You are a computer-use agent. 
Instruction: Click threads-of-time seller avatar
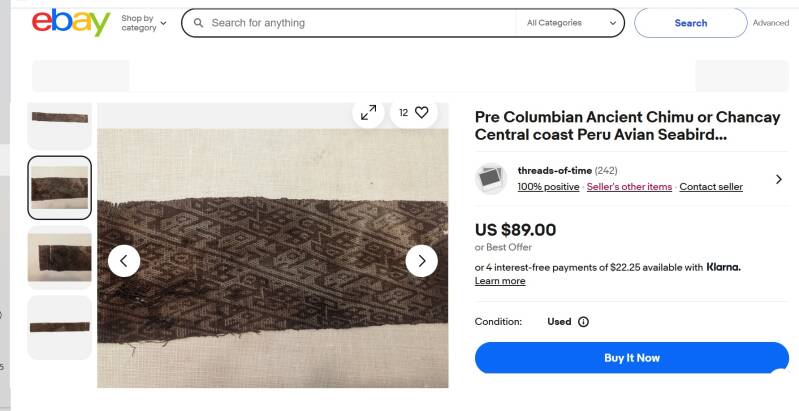490,178
